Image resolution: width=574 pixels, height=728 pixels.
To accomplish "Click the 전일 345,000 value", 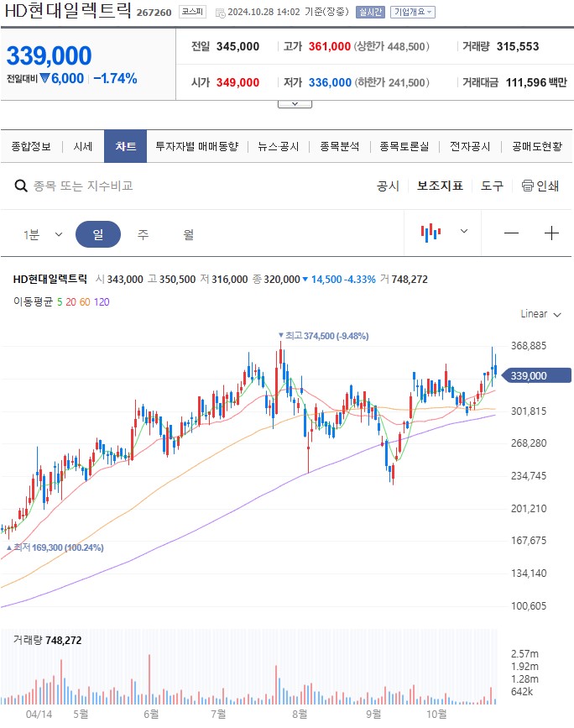I will 237,46.
